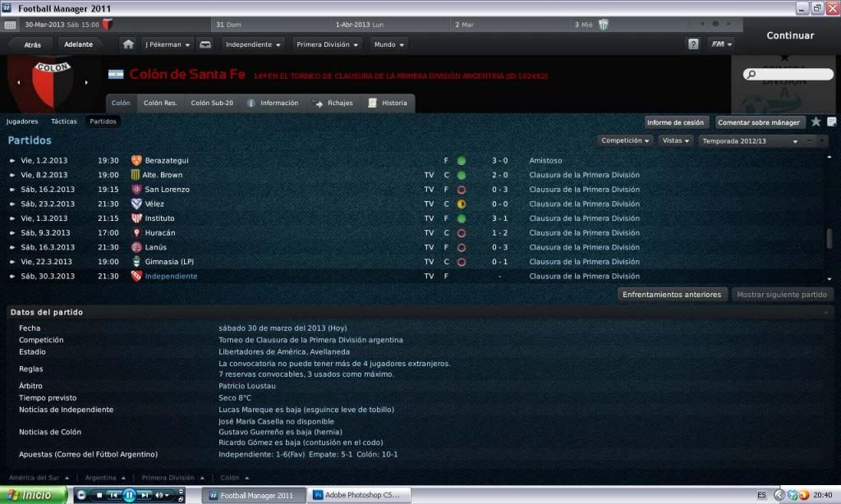Change season in the Temporada 2012/13 dropdown
Image resolution: width=841 pixels, height=504 pixels.
pos(750,141)
